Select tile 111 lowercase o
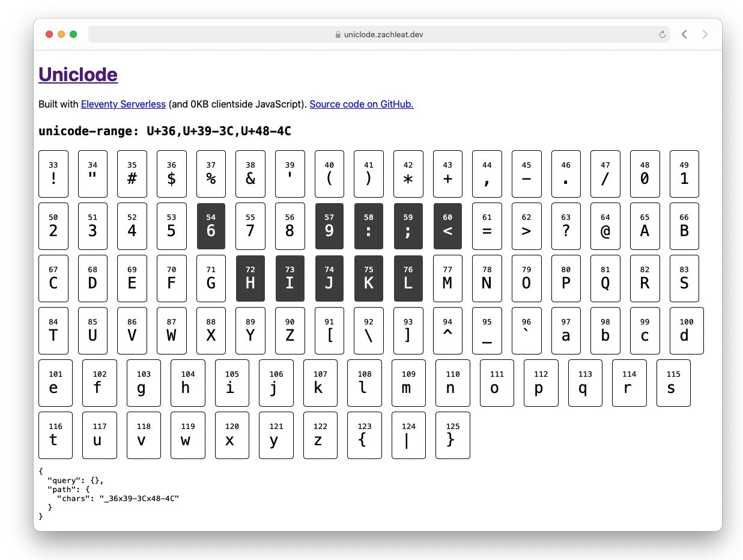The width and height of the screenshot is (743, 560). tap(497, 383)
